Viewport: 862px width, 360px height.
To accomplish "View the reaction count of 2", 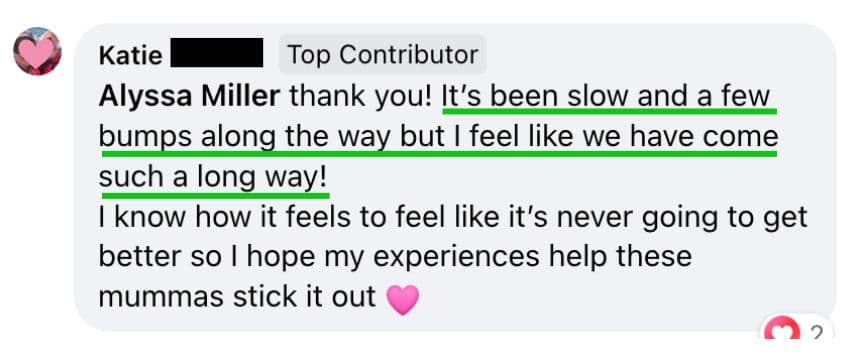I will [817, 333].
